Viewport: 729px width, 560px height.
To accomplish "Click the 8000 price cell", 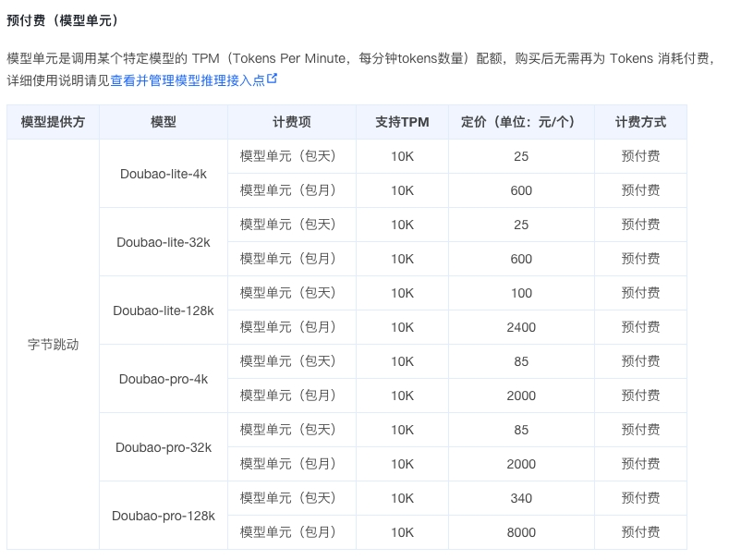I will [521, 532].
